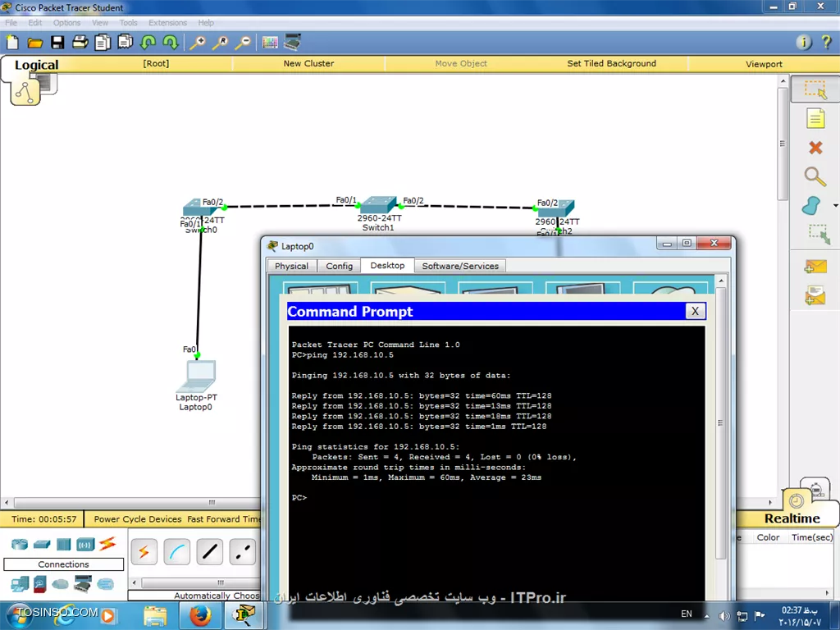Choose the Place Note tool
The width and height of the screenshot is (840, 630).
coord(815,118)
